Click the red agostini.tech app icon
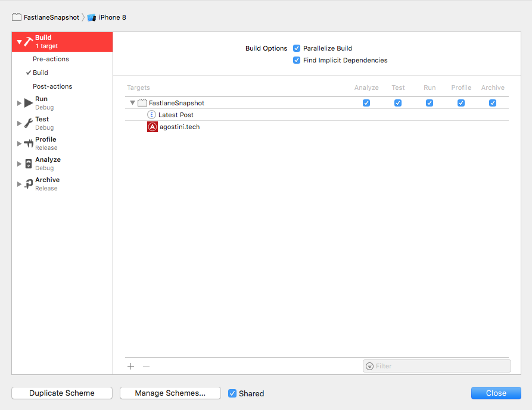The width and height of the screenshot is (532, 410). click(153, 127)
